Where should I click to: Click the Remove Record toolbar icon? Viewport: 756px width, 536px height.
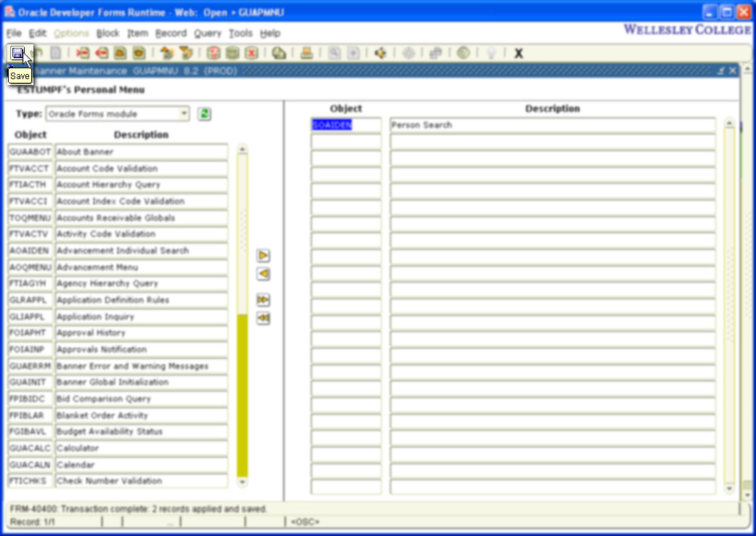(x=101, y=53)
